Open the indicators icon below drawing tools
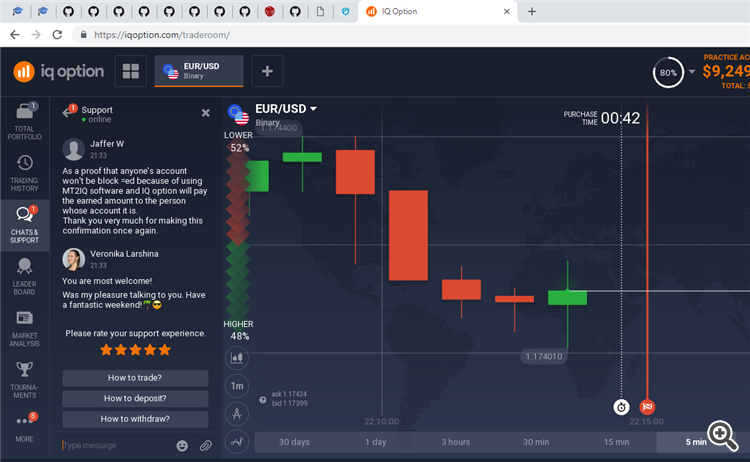 (x=237, y=442)
